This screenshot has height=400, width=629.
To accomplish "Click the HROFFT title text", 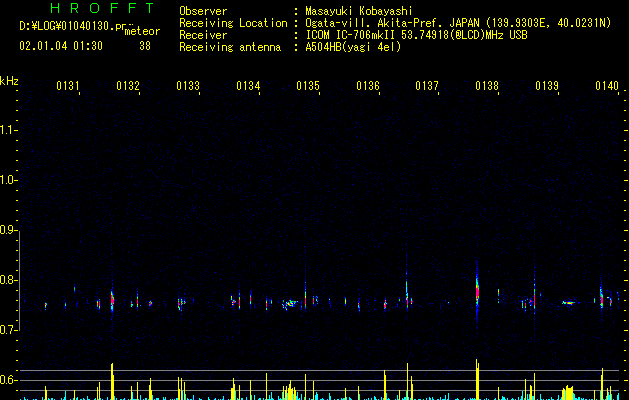I will [x=103, y=8].
